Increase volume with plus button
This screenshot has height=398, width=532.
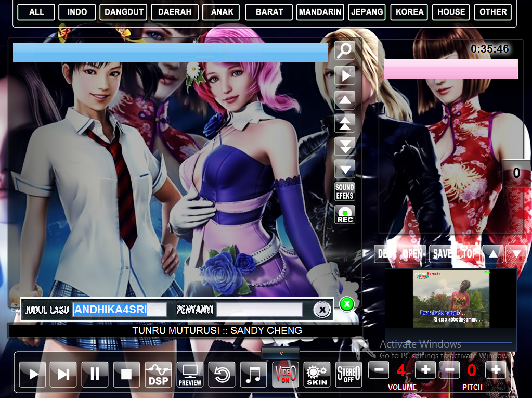425,369
